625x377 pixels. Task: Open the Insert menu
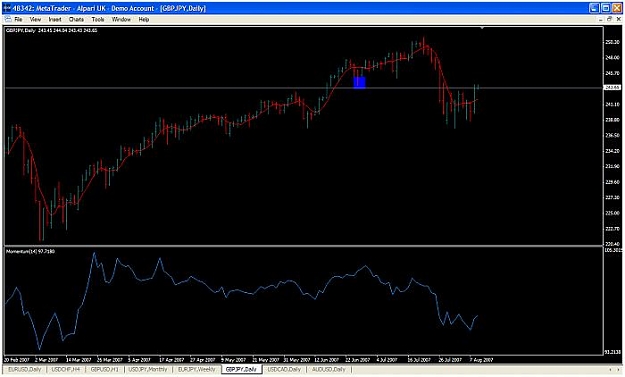(x=55, y=19)
